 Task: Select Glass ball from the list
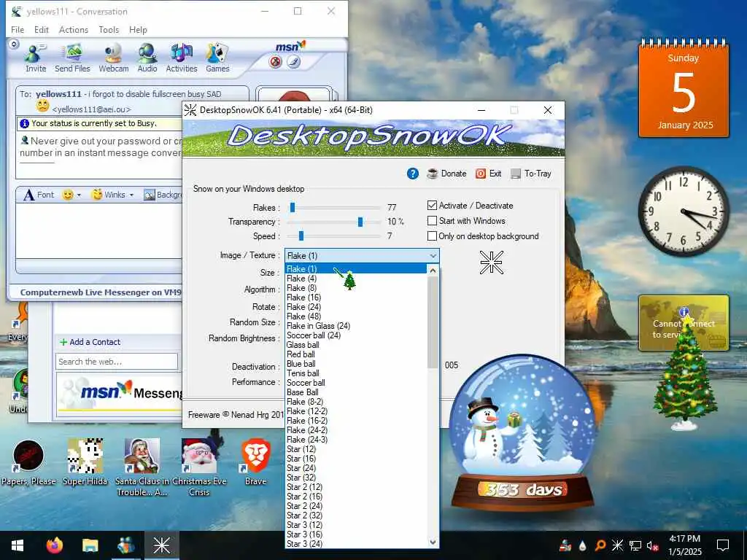pyautogui.click(x=356, y=345)
